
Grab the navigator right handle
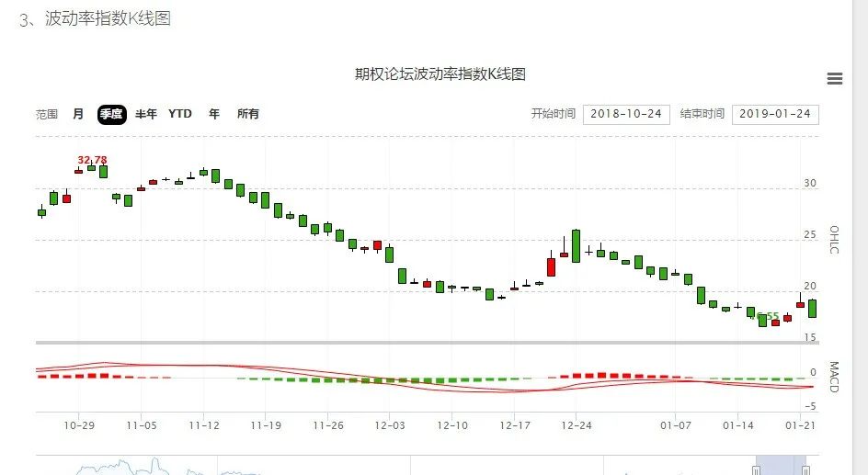coord(806,470)
